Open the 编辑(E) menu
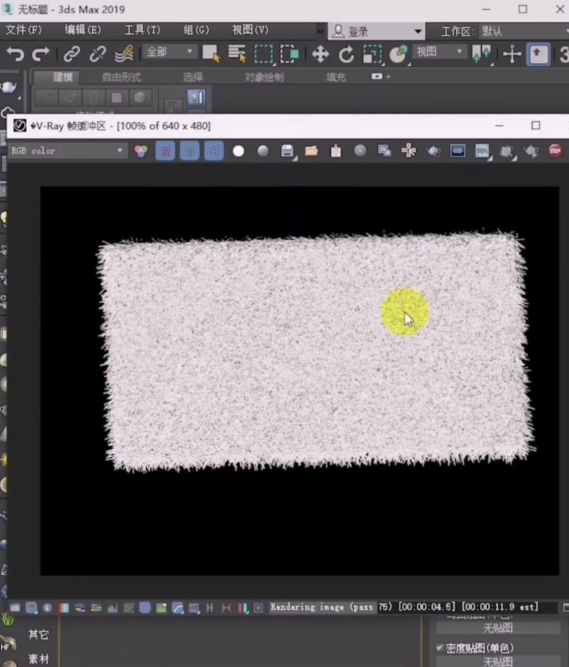 pyautogui.click(x=83, y=30)
